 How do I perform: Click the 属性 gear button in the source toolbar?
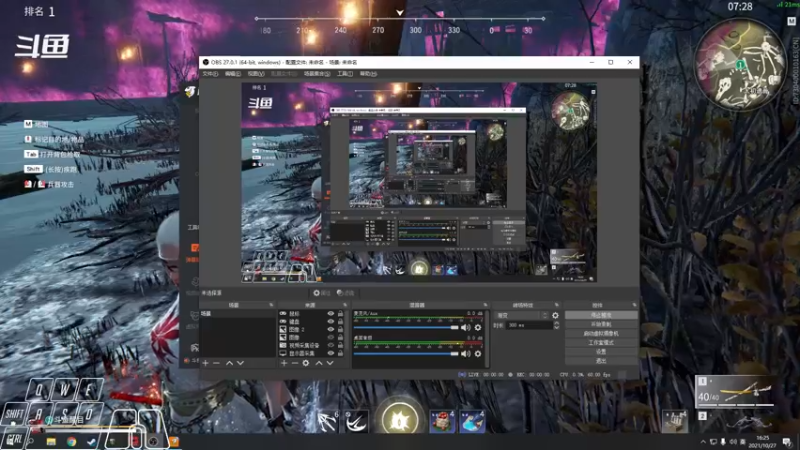click(x=322, y=293)
